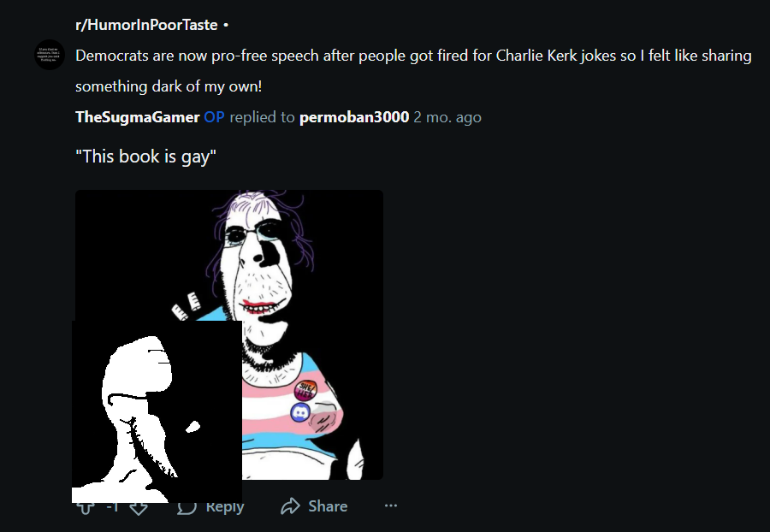Click the Share arrow icon
This screenshot has width=770, height=532.
(289, 506)
